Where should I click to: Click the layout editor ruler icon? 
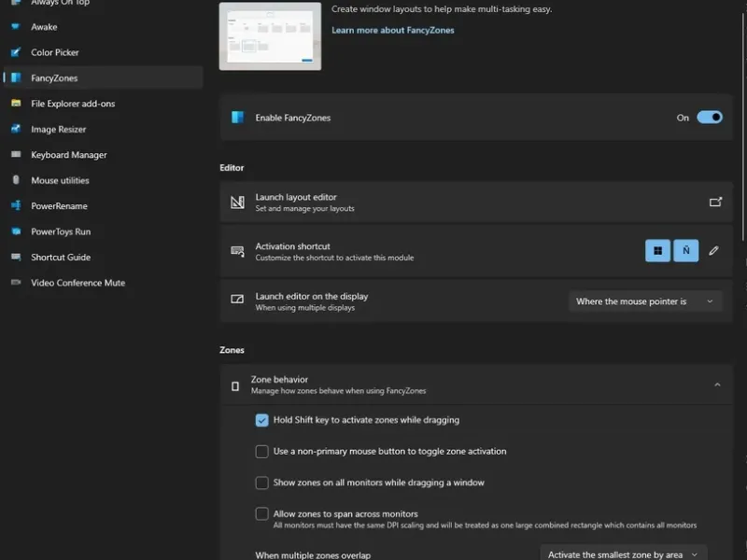pos(237,203)
